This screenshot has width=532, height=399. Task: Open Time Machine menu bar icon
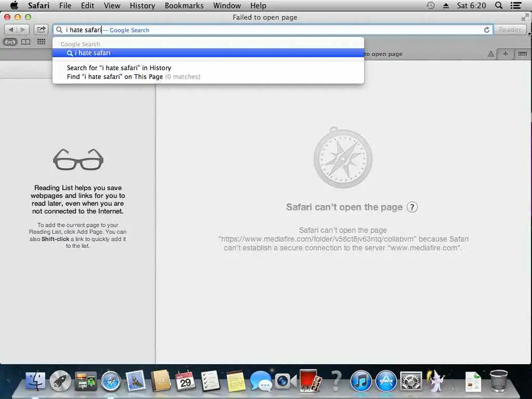click(x=431, y=5)
